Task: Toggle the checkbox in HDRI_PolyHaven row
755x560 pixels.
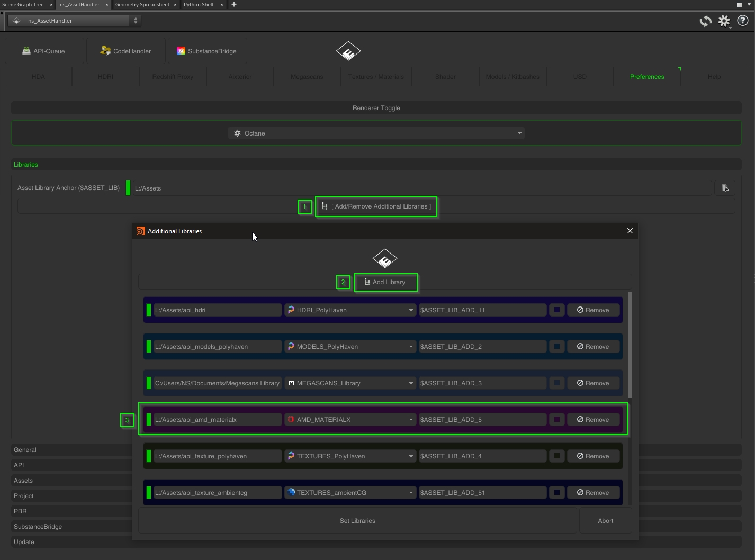Action: pyautogui.click(x=556, y=310)
